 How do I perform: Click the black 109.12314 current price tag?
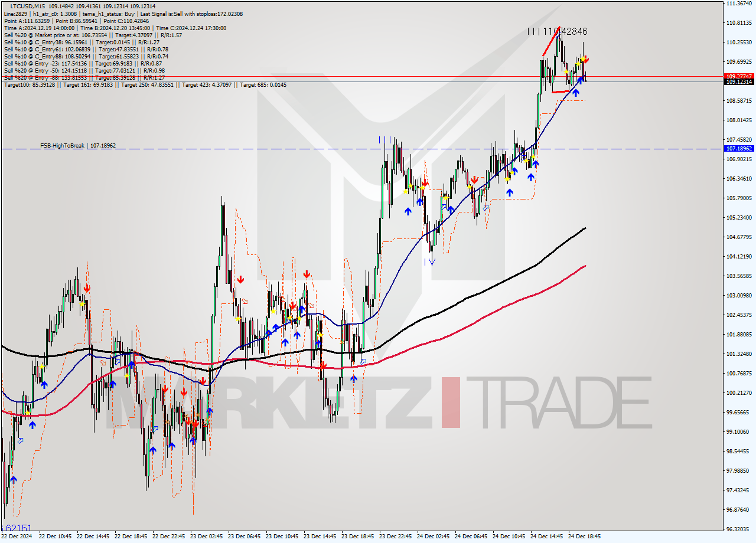point(739,82)
